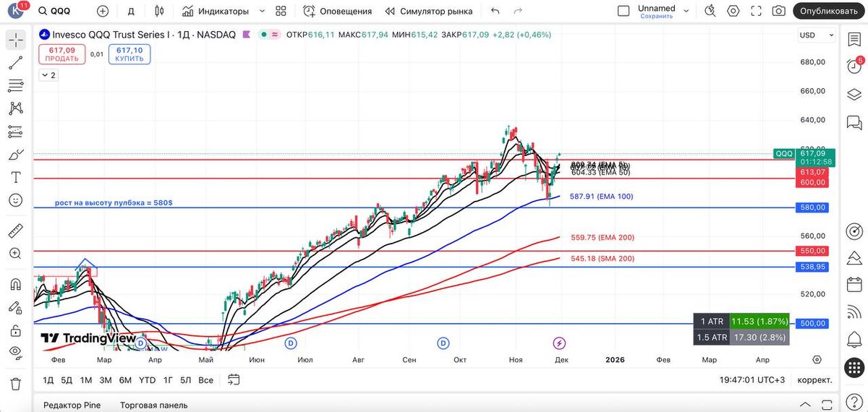Undo the last chart action

click(x=495, y=11)
